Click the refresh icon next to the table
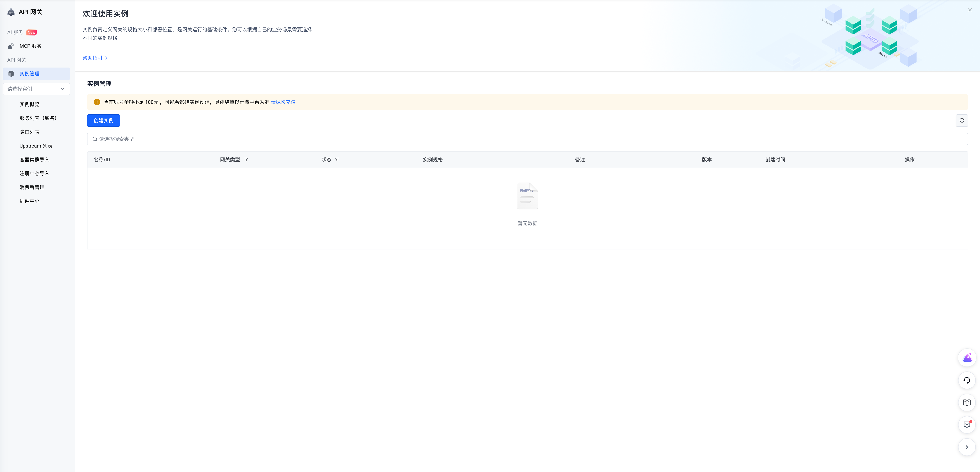The image size is (980, 472). [x=962, y=120]
